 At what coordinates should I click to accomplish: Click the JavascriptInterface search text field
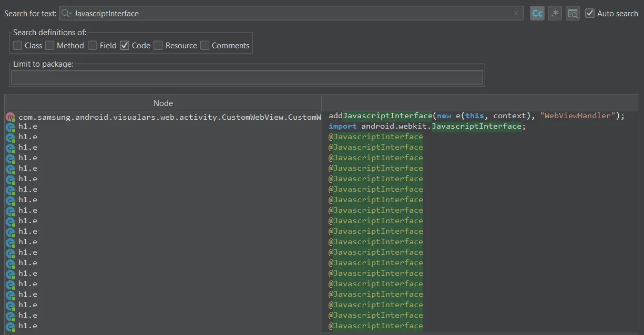(x=292, y=14)
